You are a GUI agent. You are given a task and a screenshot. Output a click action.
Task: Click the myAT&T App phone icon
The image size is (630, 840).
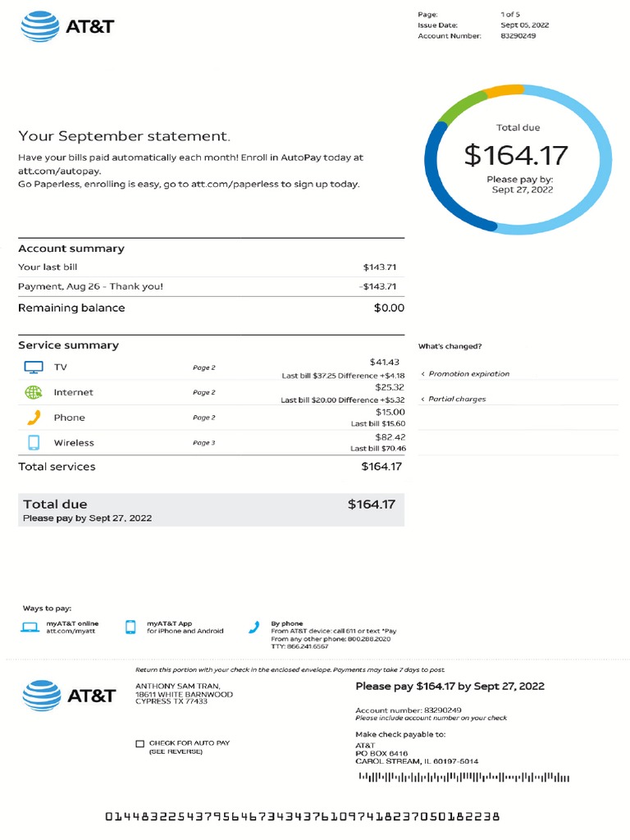[x=130, y=628]
